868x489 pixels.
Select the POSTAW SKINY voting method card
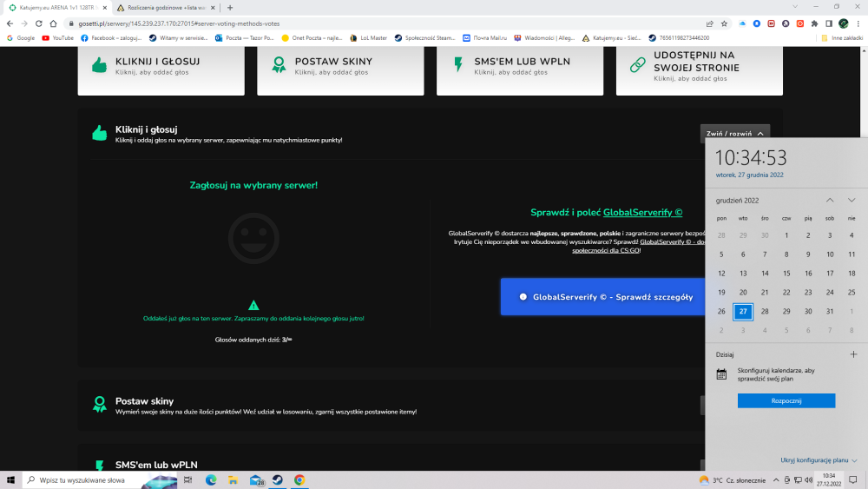click(340, 70)
